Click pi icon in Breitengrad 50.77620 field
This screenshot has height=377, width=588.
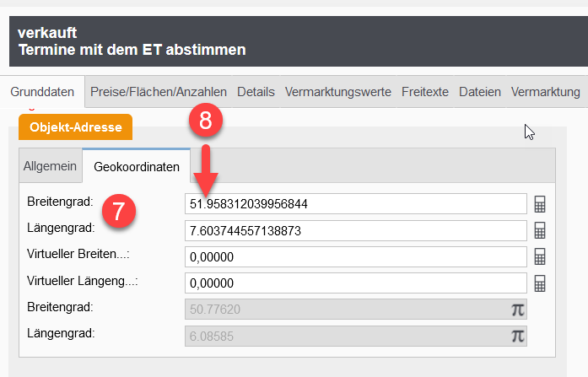pos(517,310)
